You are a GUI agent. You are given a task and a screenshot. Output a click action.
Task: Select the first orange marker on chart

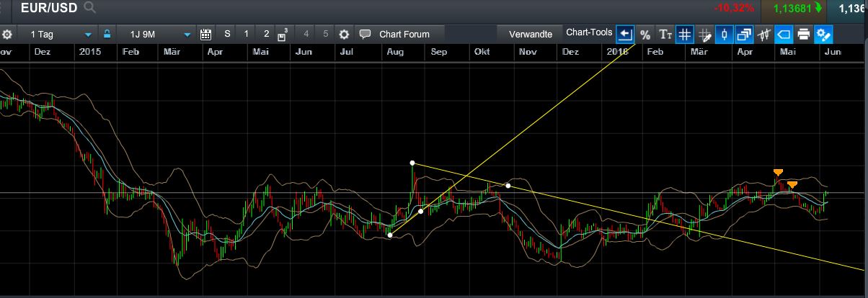point(778,172)
